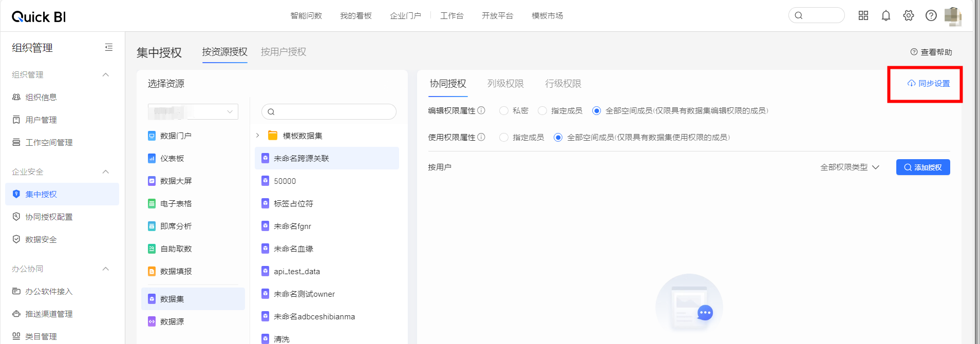Screen dimensions: 980x344
Task: Collapse sidebar using the menu fold icon
Action: (x=109, y=48)
